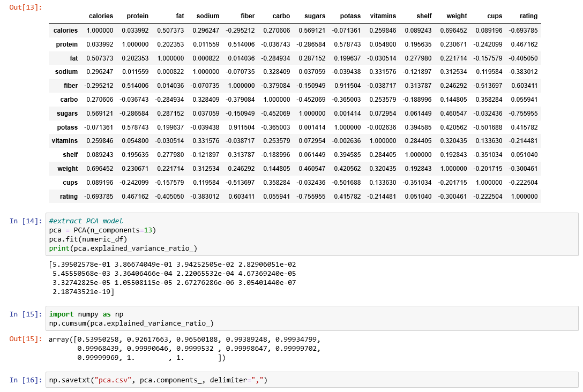Click cell value 0.578743 in protein row
This screenshot has height=392, width=583.
coord(347,44)
